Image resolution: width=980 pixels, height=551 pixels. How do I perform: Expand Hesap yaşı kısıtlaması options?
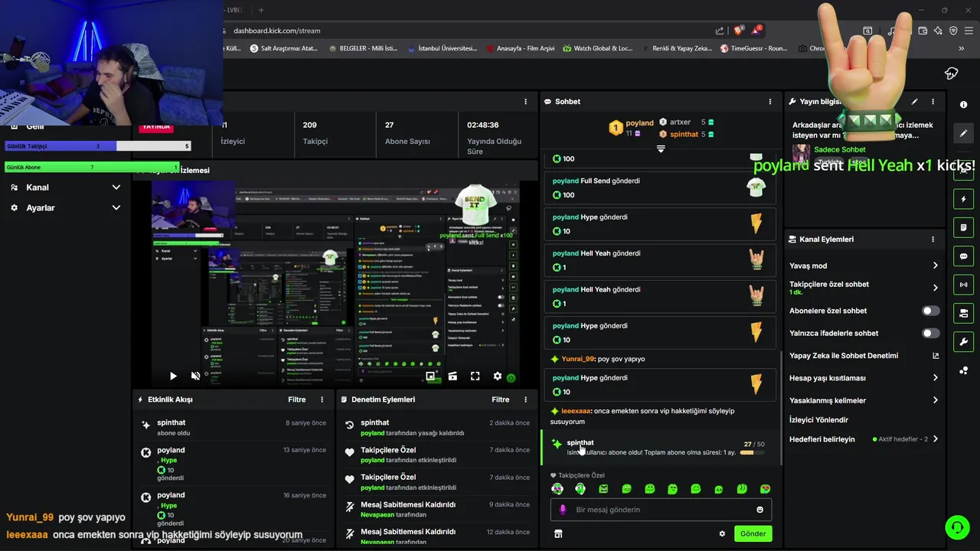(x=935, y=377)
